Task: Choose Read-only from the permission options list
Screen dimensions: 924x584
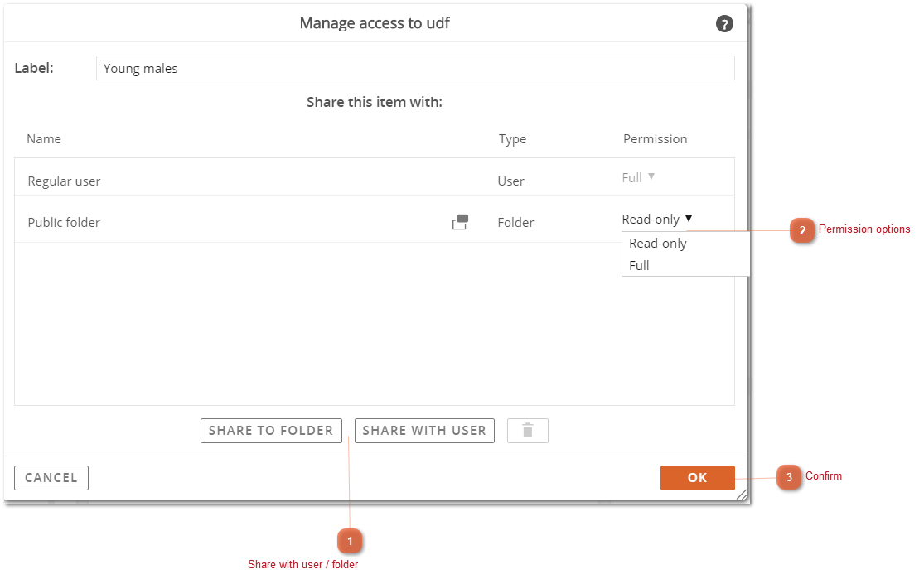Action: tap(658, 244)
